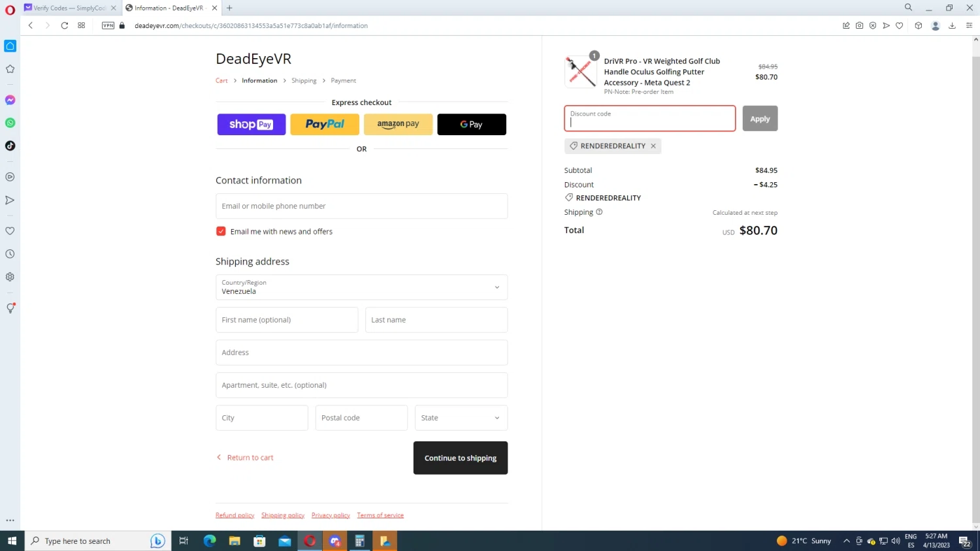Open TikTok in Opera sidebar
Image resolution: width=980 pixels, height=551 pixels.
10,146
